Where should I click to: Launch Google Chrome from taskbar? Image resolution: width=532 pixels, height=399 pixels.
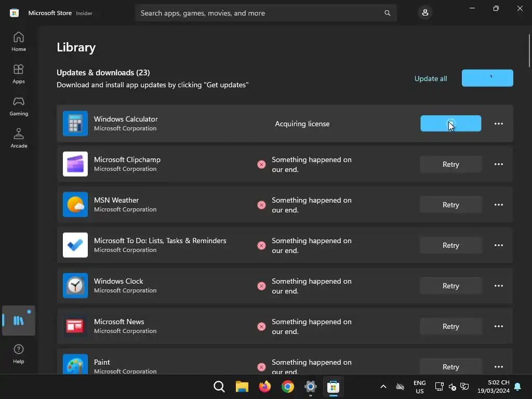pos(288,387)
